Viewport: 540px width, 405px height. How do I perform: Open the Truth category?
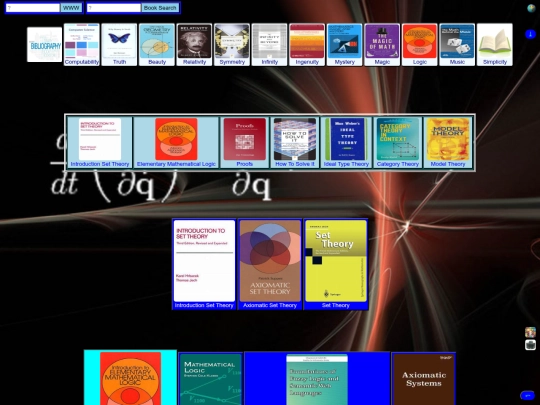(119, 44)
